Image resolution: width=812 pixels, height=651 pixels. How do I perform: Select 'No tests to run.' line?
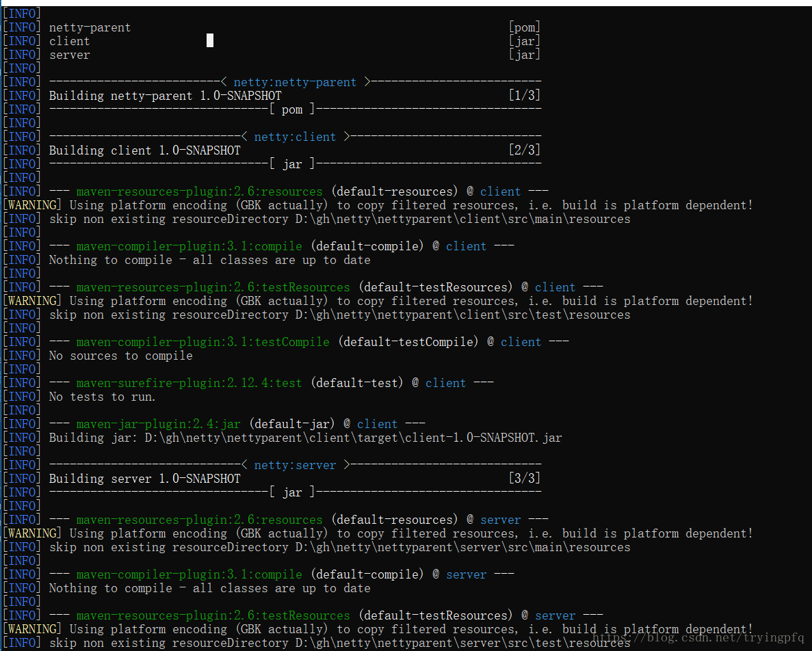[103, 397]
